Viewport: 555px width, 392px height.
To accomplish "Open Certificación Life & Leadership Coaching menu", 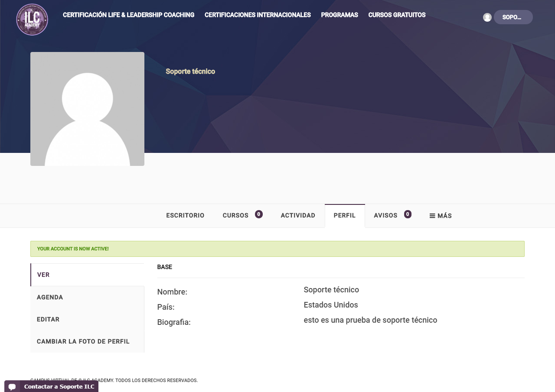I will pyautogui.click(x=128, y=15).
